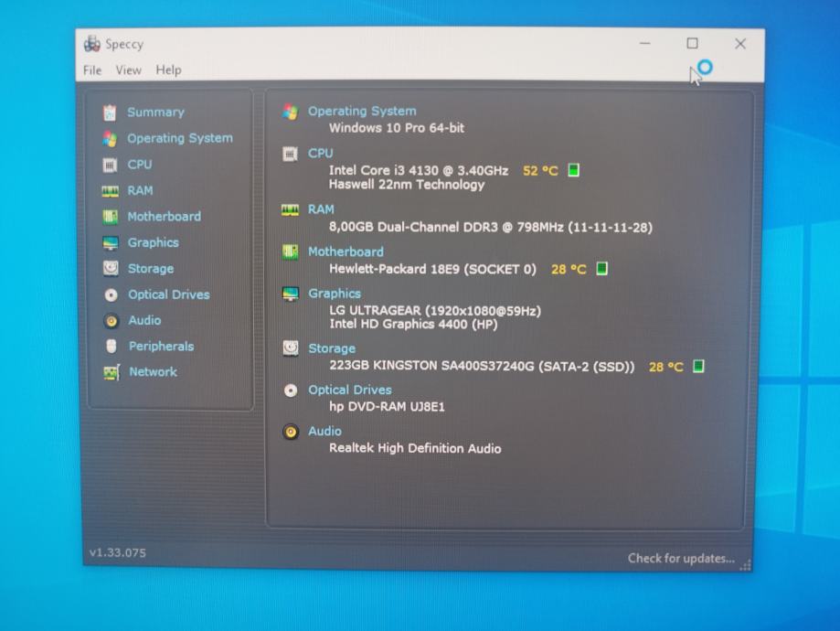Click the hp DVD-RAM UJ8E1 text
Image resolution: width=840 pixels, height=631 pixels.
tap(387, 407)
